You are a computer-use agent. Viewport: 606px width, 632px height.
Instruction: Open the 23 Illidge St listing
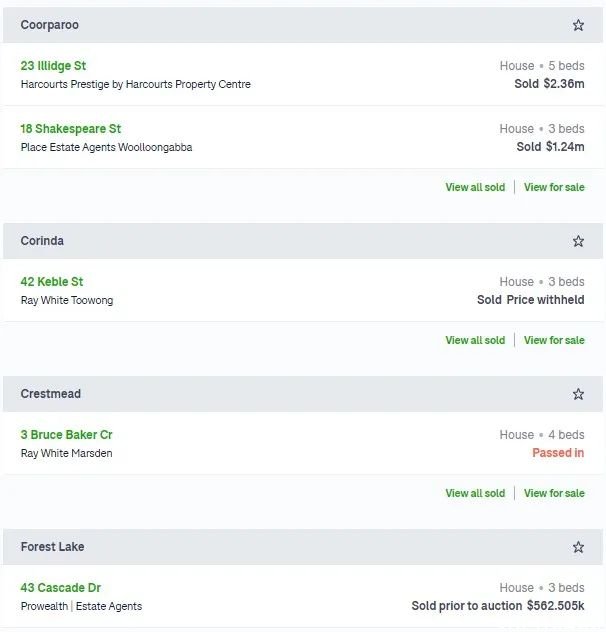click(x=53, y=66)
